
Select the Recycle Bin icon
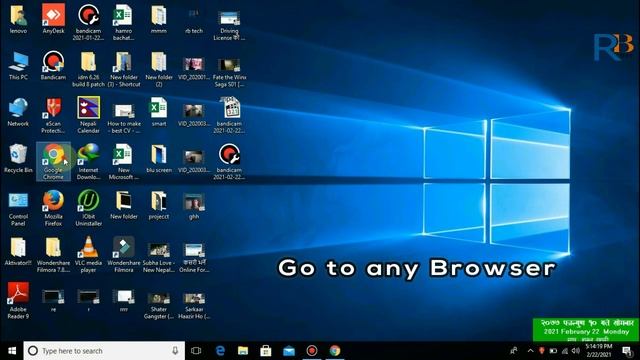(x=18, y=159)
